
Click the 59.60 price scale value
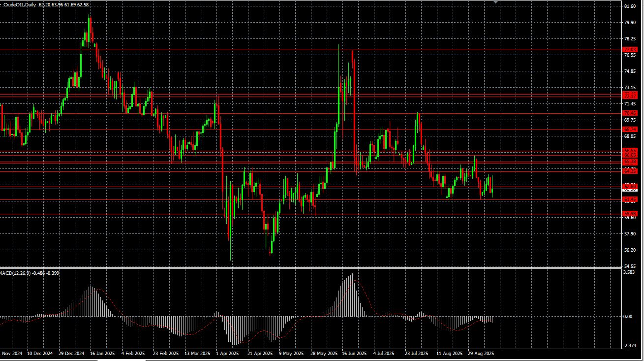tap(630, 218)
